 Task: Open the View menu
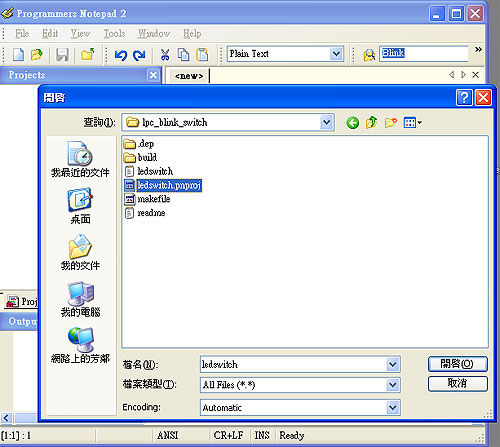(x=80, y=33)
